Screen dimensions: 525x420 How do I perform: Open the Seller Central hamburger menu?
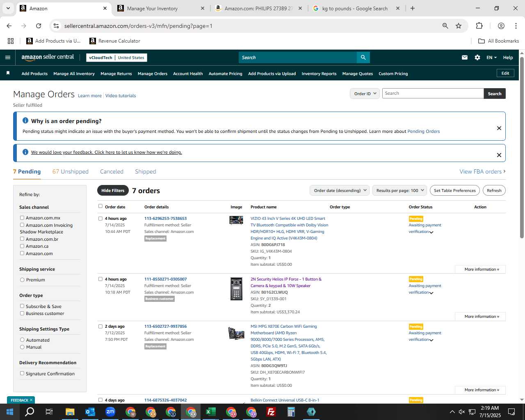[7, 57]
